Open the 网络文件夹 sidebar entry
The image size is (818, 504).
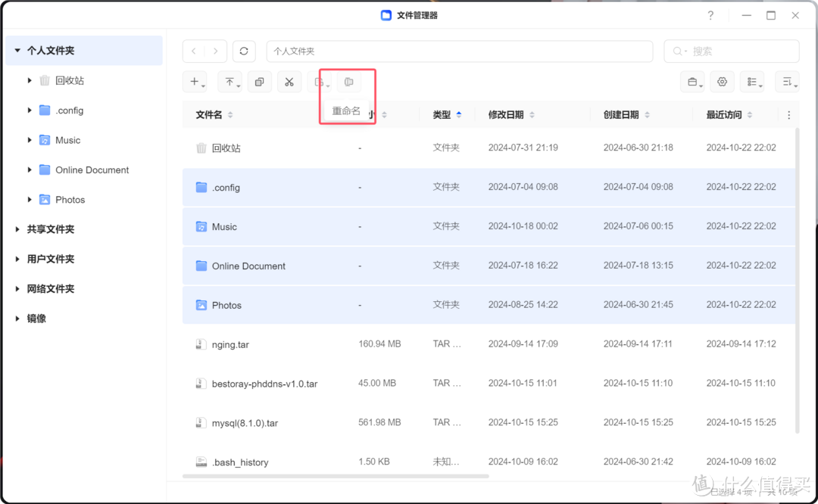tap(48, 288)
